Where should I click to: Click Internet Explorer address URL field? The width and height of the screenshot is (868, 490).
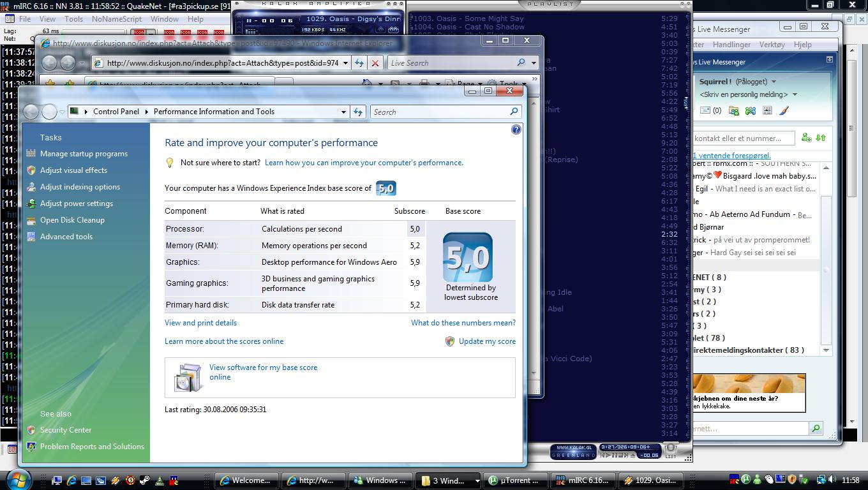click(x=222, y=63)
